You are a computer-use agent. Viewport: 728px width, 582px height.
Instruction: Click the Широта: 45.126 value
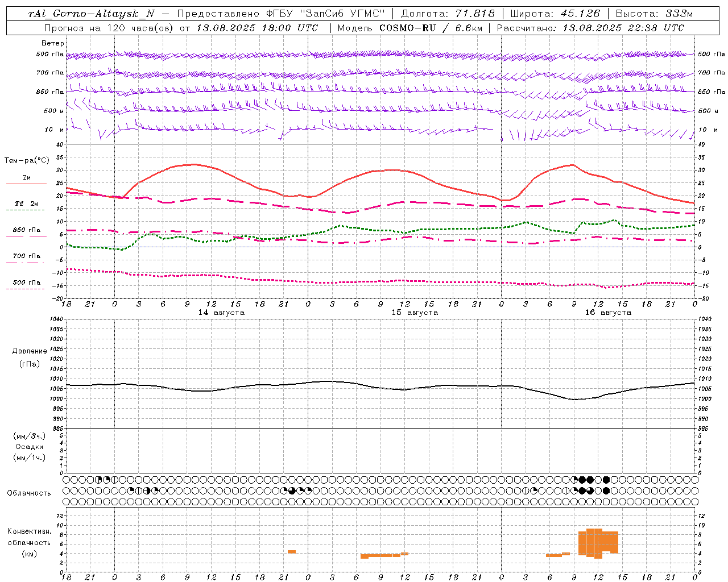[555, 14]
